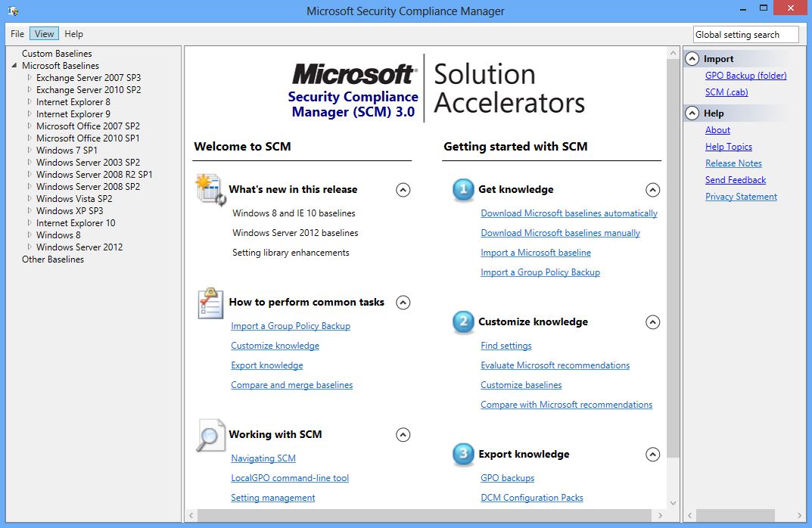Expand the Windows Vista SP2 node
Image resolution: width=812 pixels, height=528 pixels.
[30, 199]
